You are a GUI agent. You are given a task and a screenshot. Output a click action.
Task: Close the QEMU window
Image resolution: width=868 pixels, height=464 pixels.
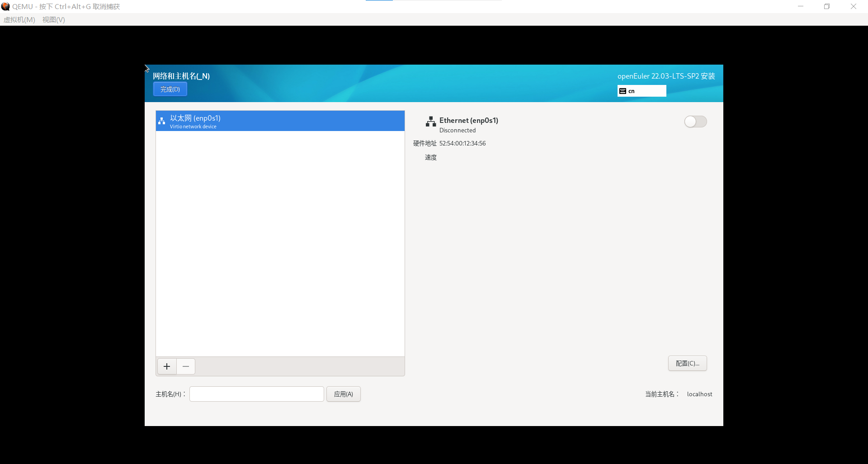point(854,6)
